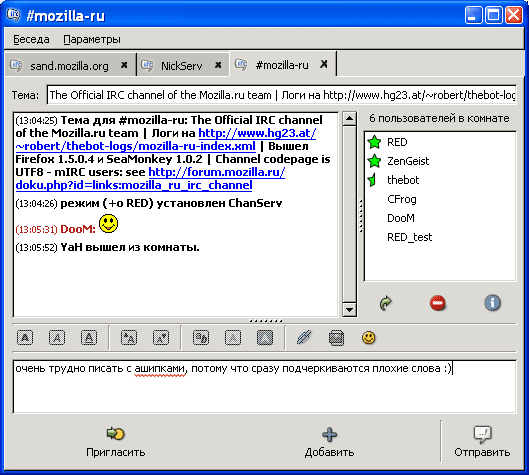Click the chat scrollbar up arrow
This screenshot has width=529, height=475.
coord(349,119)
